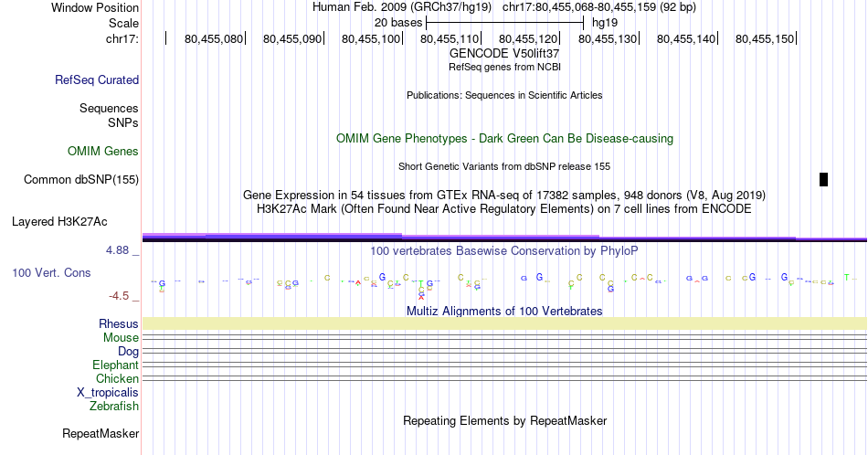Click the H3K27Ac Mark ENCODE track title
Image resolution: width=868 pixels, height=455 pixels.
pos(504,208)
